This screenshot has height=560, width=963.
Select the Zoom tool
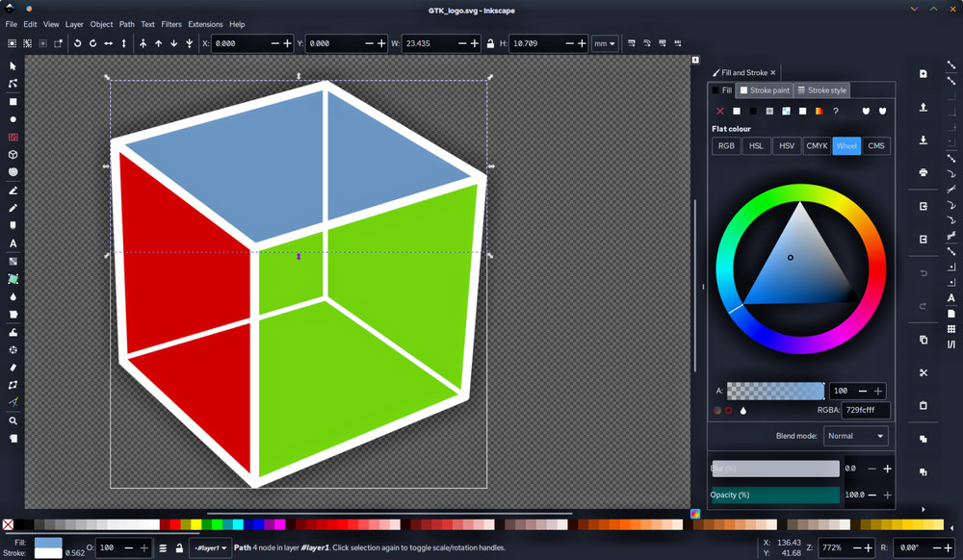[12, 420]
